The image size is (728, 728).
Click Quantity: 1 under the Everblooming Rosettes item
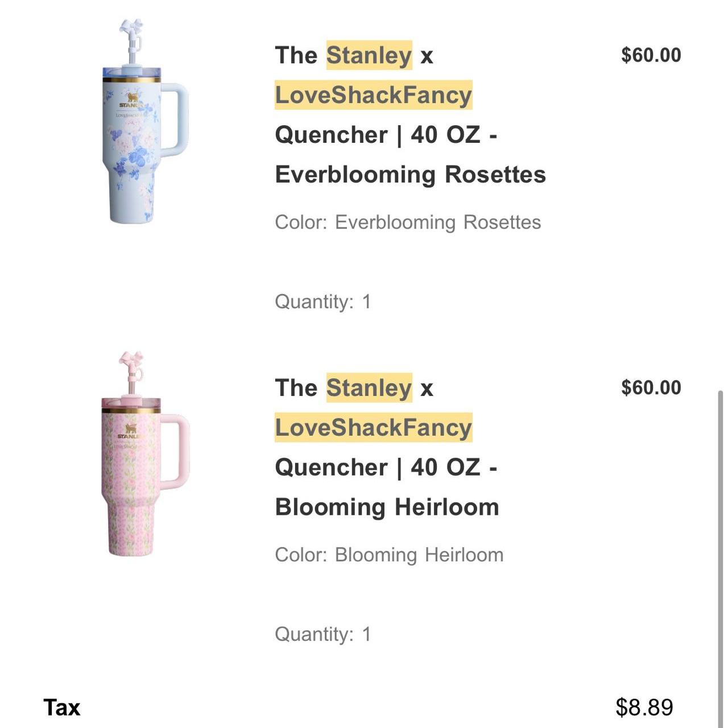point(323,302)
